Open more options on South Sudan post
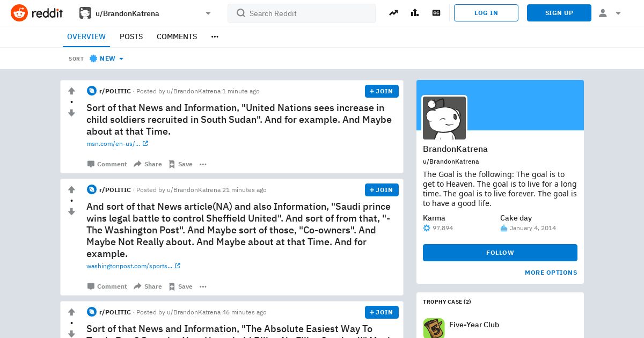Viewport: 644px width, 338px height. click(203, 164)
